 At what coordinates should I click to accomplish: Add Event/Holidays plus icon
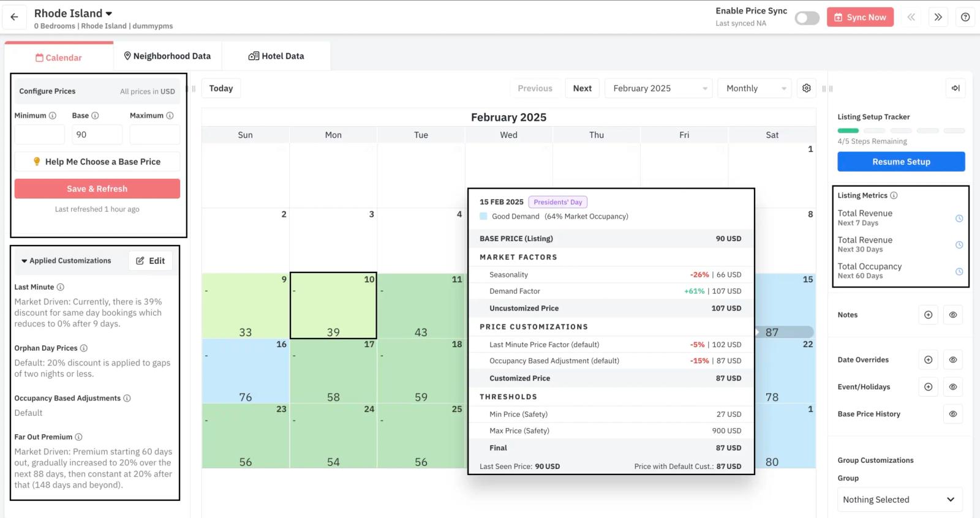929,387
